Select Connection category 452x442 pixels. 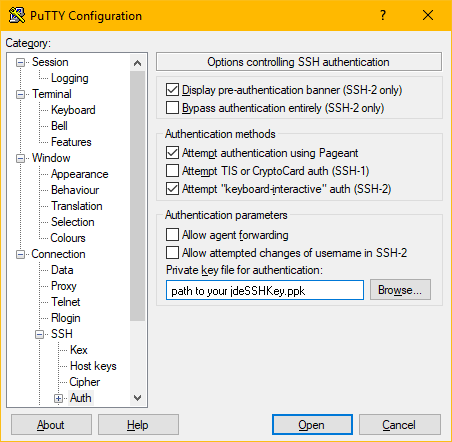[x=58, y=254]
